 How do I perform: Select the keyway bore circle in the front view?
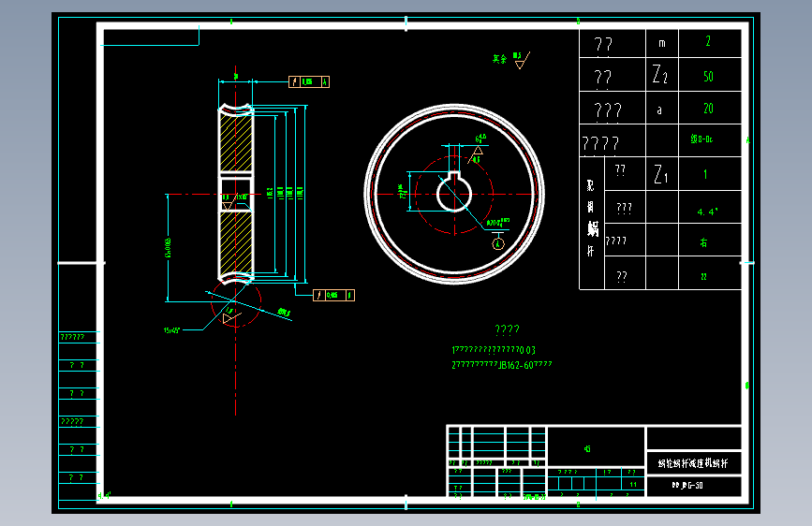click(454, 194)
